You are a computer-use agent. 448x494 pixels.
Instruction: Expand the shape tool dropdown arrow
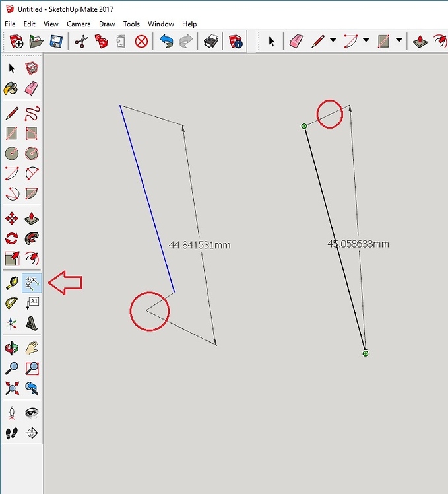tap(399, 40)
